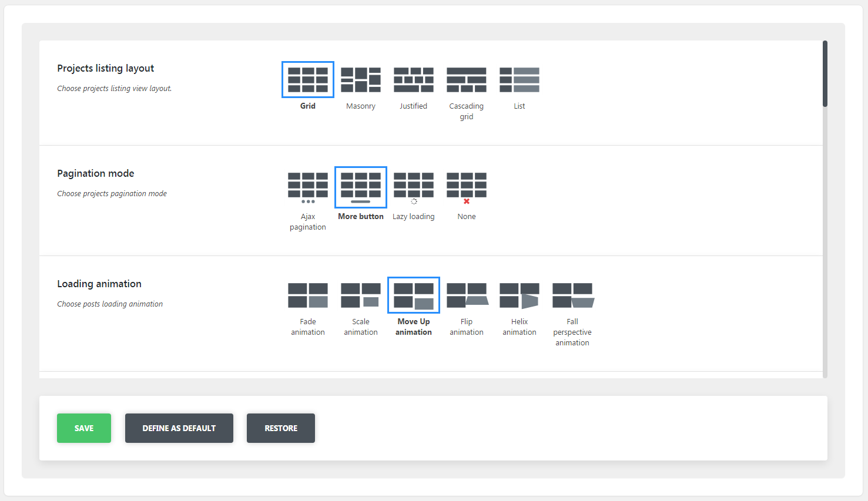The image size is (868, 501).
Task: Click the 'Fade animation' label text
Action: 308,327
